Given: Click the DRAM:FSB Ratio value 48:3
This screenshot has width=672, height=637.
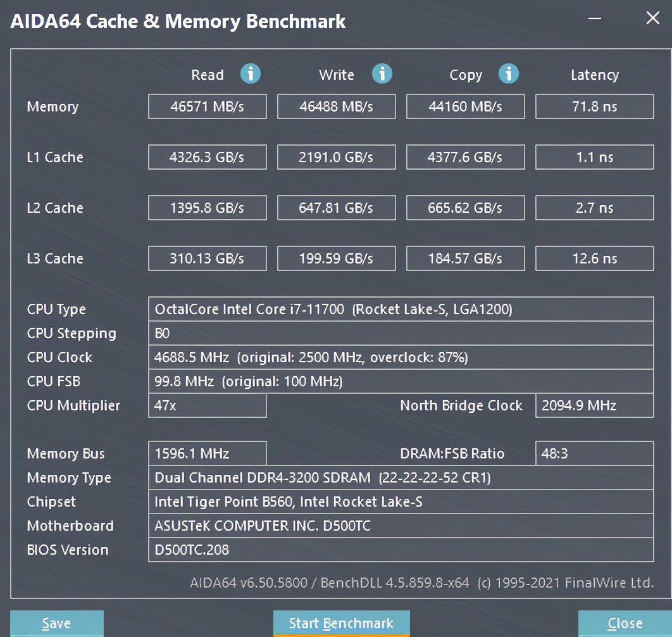Looking at the screenshot, I should tap(594, 453).
